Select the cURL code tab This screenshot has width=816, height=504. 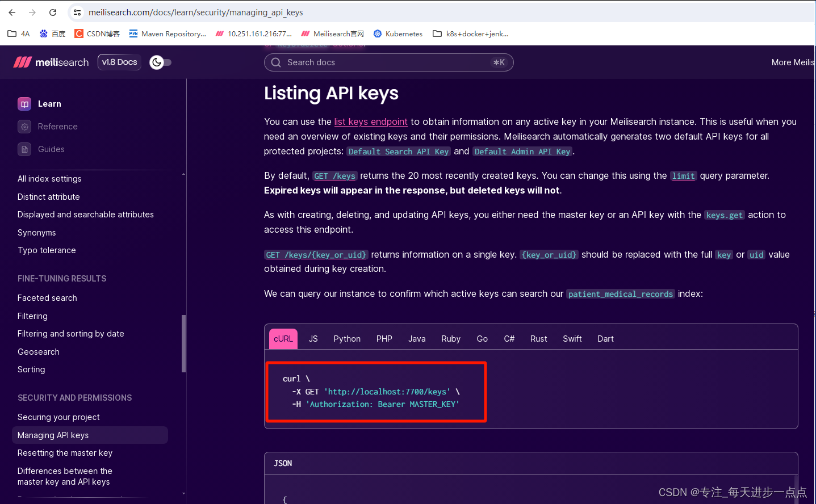pos(283,339)
